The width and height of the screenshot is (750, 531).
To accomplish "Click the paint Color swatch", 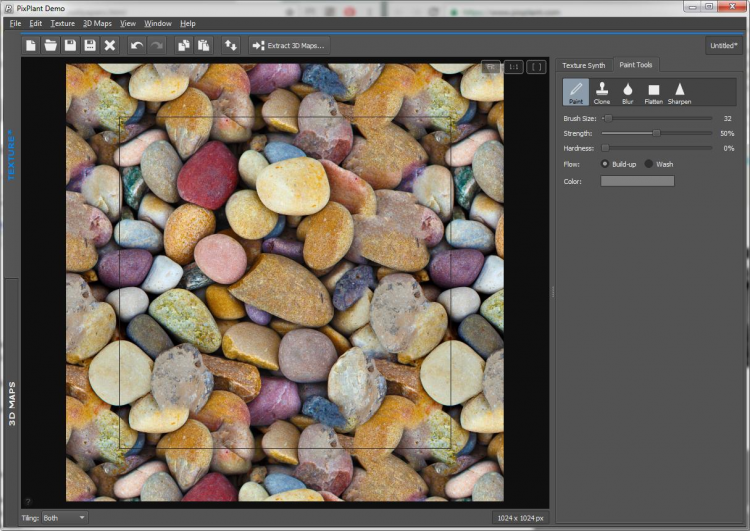I will click(637, 181).
